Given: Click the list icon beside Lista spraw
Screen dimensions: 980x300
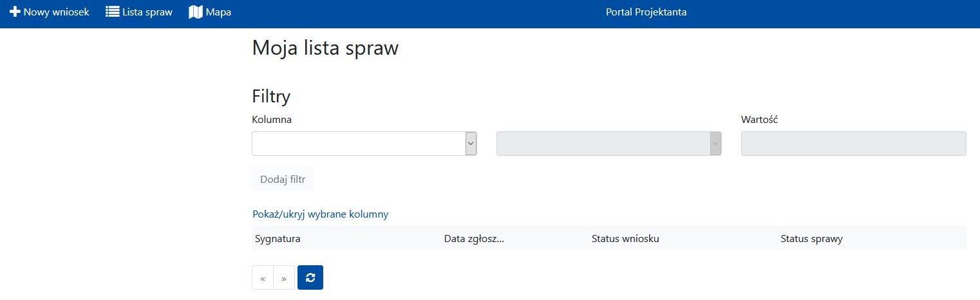Looking at the screenshot, I should point(113,12).
